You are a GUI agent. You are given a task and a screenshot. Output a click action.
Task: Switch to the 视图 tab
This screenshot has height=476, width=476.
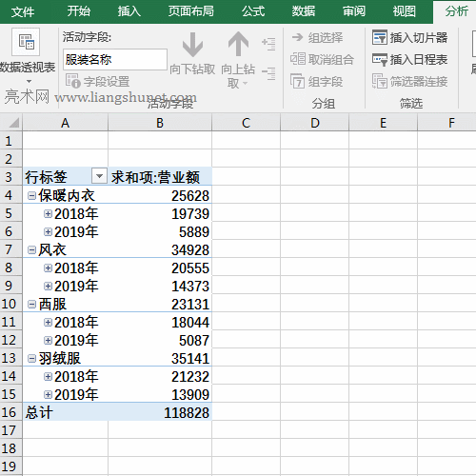click(404, 11)
